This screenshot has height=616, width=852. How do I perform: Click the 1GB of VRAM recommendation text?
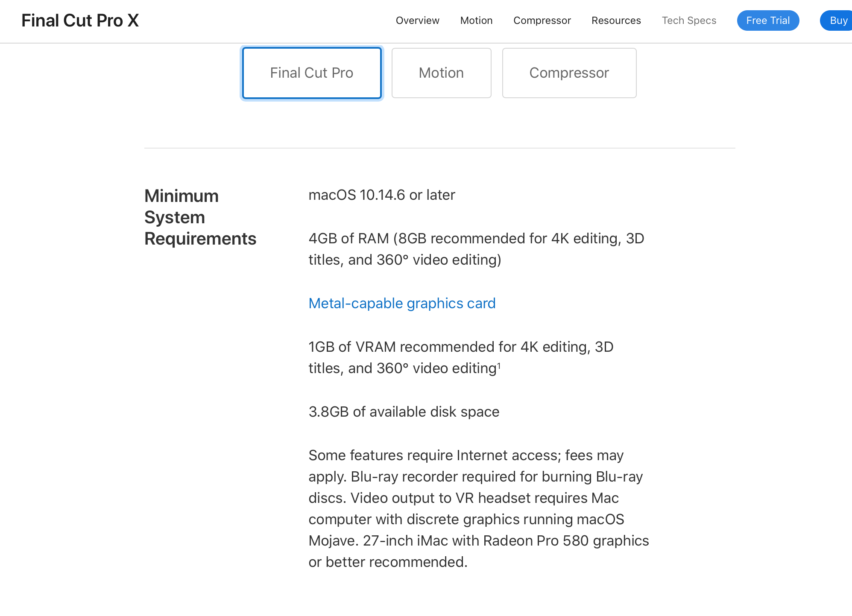click(461, 357)
